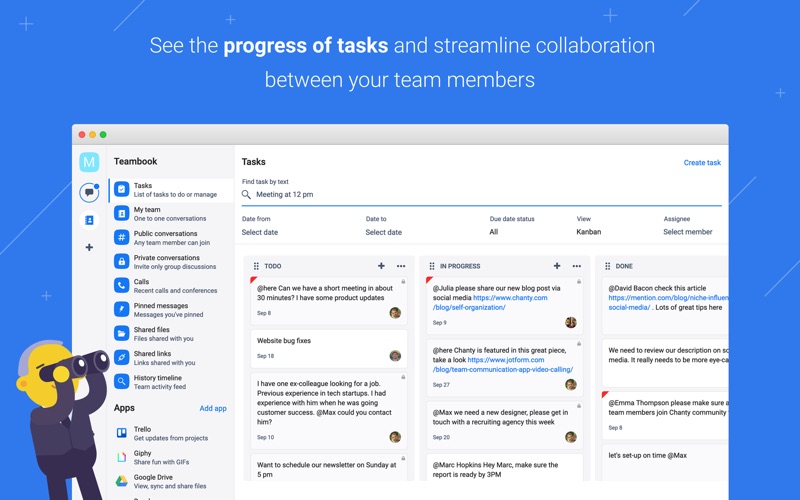
Task: Click the Trello app icon
Action: tap(121, 433)
